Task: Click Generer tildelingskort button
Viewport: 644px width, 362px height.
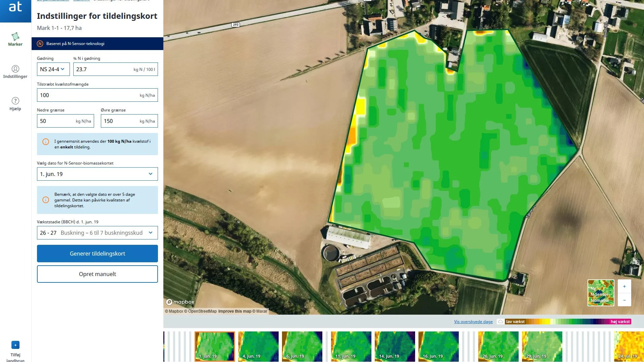Action: 97,254
